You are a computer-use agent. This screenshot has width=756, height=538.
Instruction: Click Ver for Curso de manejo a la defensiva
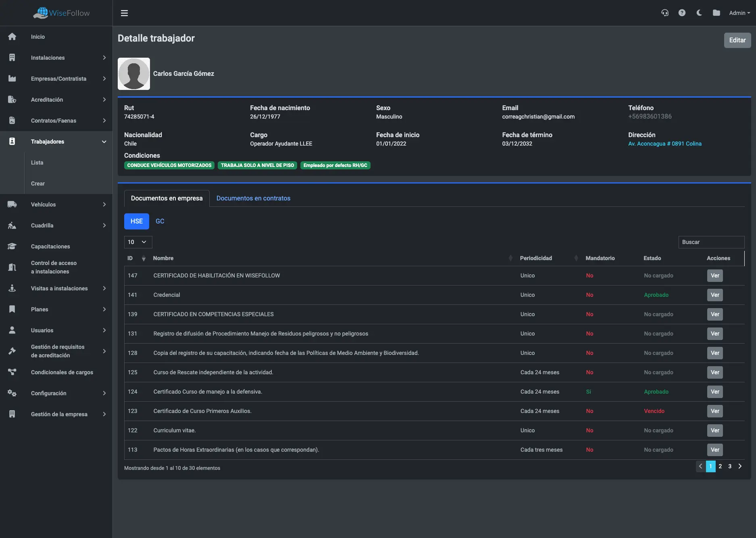(715, 392)
